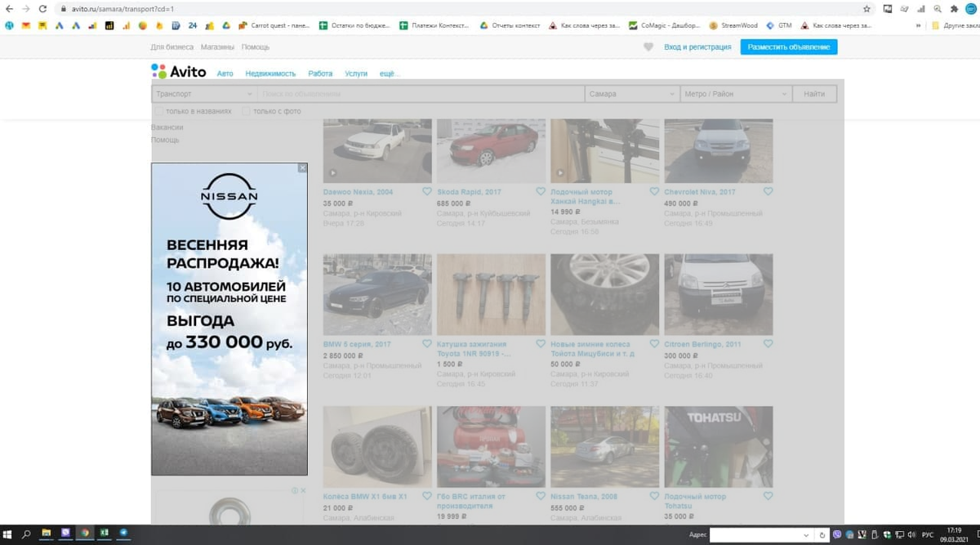Toggle только с фото checkbox
Image resolution: width=980 pixels, height=545 pixels.
tap(247, 111)
